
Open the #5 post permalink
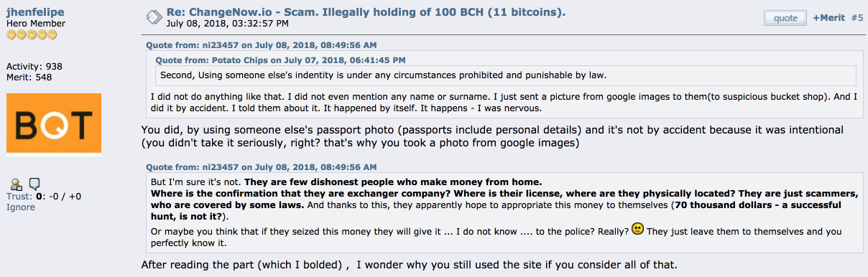coord(857,17)
